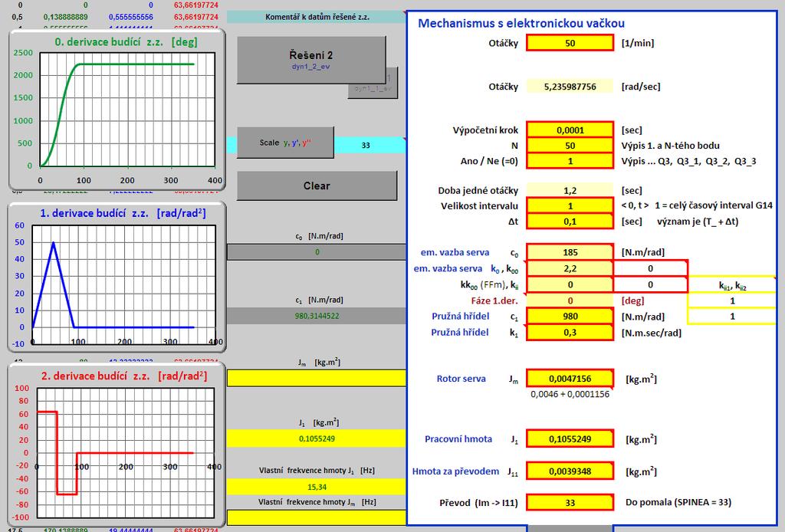Select the yellow J1 0,1055249 cell on the left
This screenshot has height=532, width=785.
click(317, 438)
